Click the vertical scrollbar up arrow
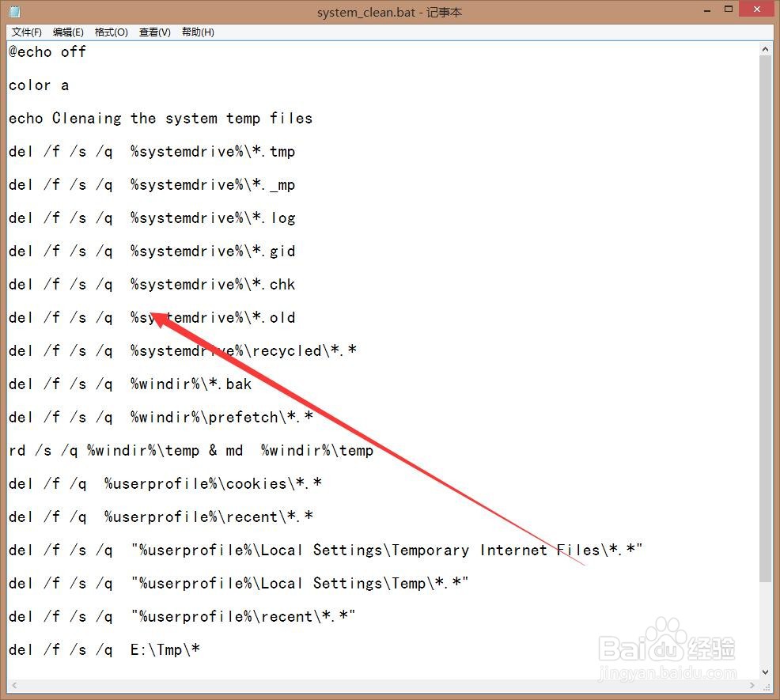The width and height of the screenshot is (780, 700). coord(765,49)
